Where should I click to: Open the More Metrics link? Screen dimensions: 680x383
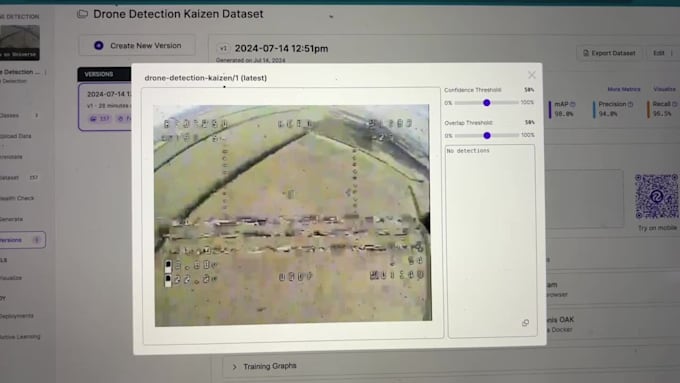click(x=624, y=89)
